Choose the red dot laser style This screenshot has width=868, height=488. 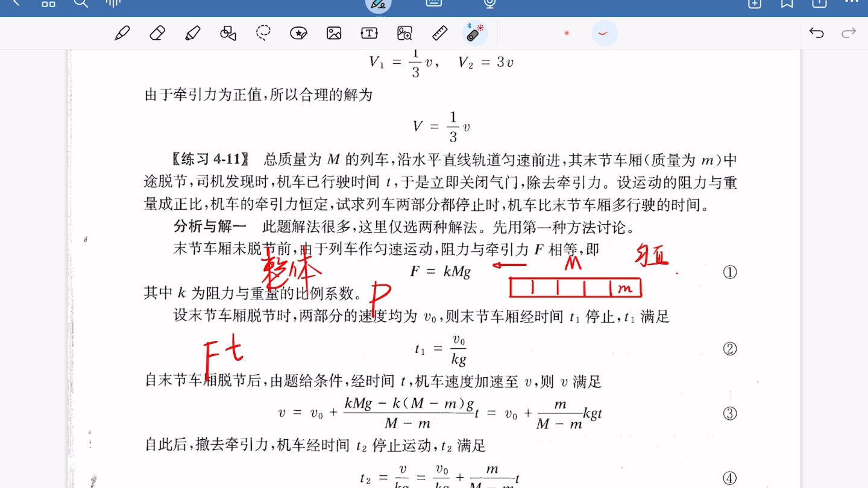tap(567, 33)
